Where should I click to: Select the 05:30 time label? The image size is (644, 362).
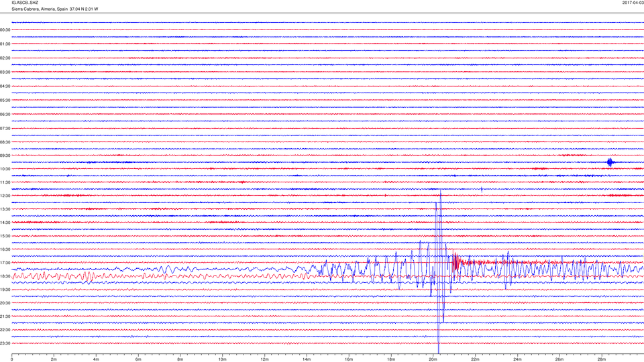tap(5, 100)
